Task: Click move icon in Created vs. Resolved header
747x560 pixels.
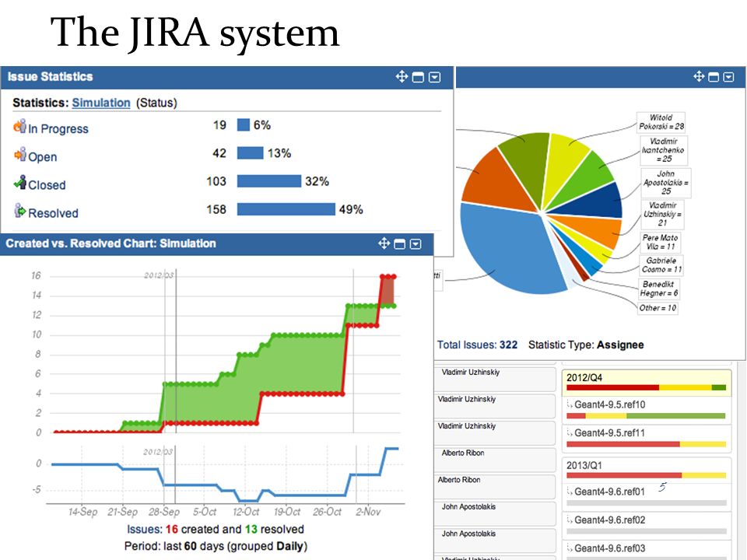Action: pyautogui.click(x=384, y=243)
